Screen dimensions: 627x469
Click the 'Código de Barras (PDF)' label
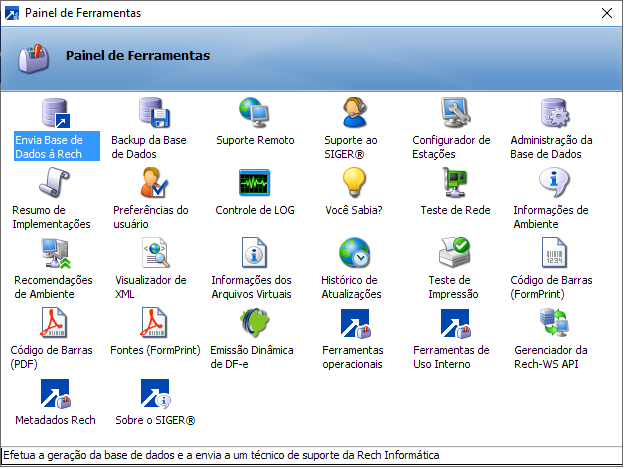click(52, 358)
